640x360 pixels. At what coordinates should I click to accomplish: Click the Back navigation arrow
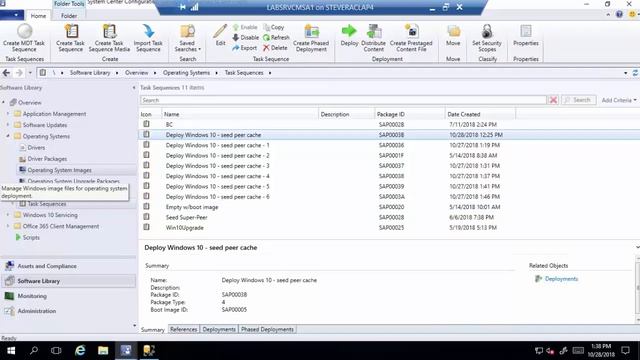click(x=6, y=73)
